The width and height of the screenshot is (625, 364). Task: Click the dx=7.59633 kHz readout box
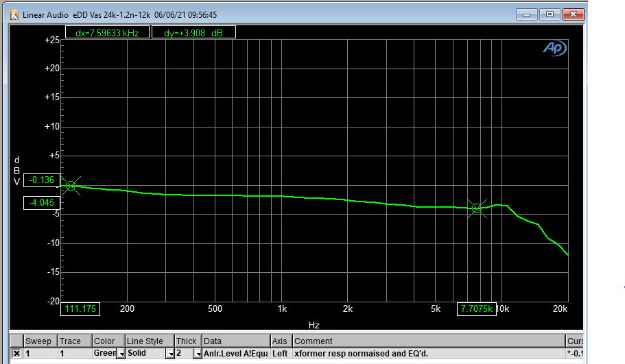pos(107,33)
